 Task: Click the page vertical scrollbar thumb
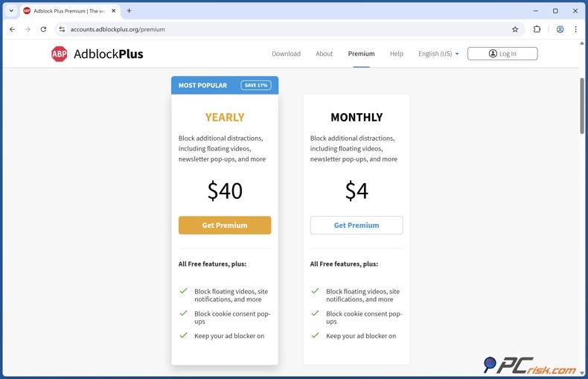tap(582, 104)
